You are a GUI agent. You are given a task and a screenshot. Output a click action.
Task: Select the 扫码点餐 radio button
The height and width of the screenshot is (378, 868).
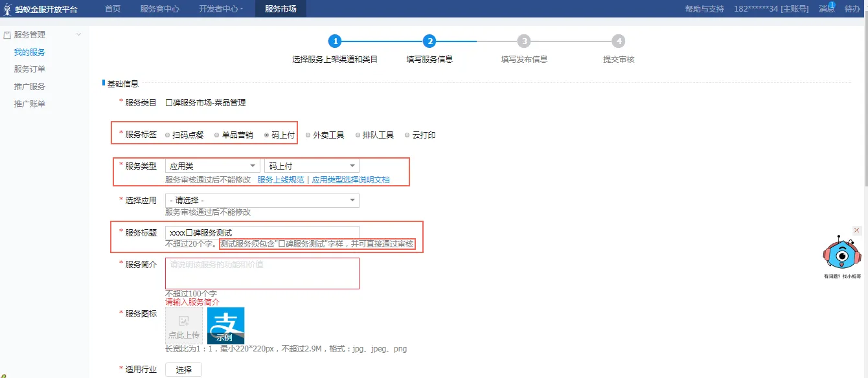coord(168,135)
